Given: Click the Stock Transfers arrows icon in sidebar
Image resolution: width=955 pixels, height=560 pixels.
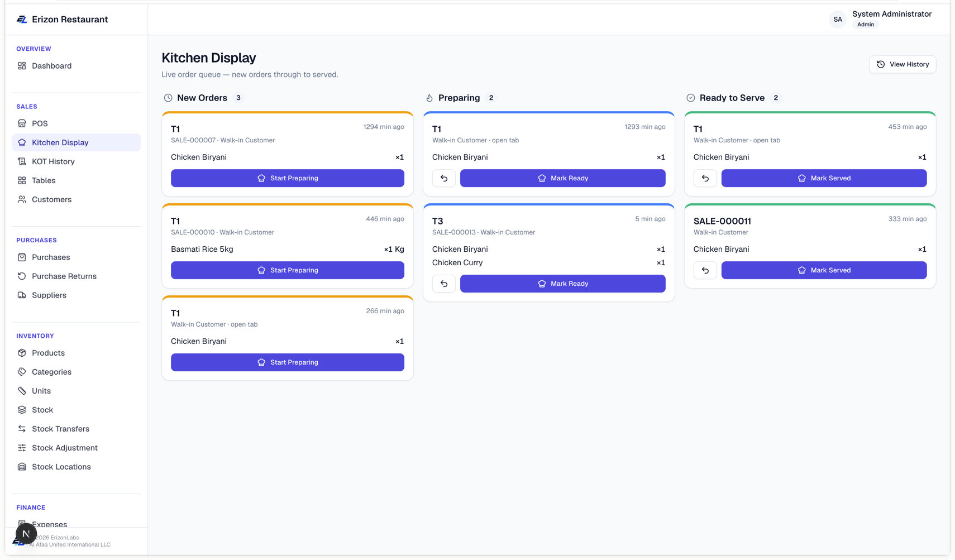Looking at the screenshot, I should (x=22, y=429).
